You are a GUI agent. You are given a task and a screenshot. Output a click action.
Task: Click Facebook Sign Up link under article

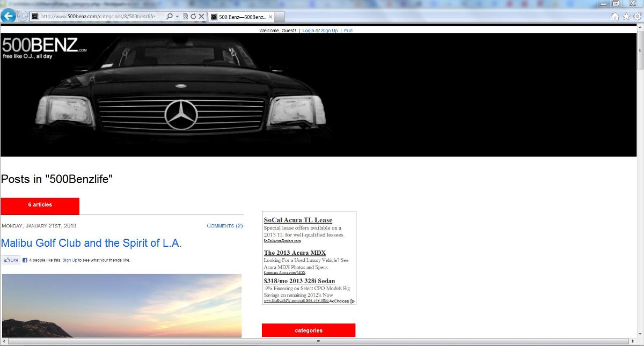[70, 260]
